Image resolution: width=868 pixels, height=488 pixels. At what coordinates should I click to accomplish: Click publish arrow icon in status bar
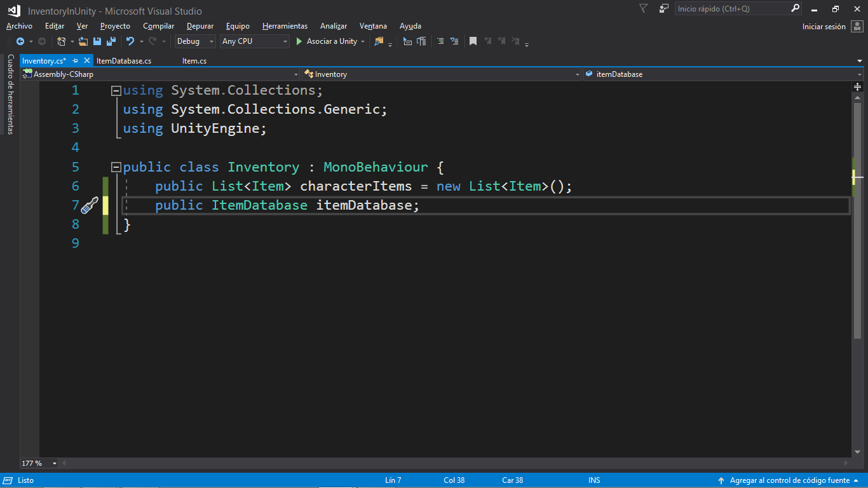721,481
